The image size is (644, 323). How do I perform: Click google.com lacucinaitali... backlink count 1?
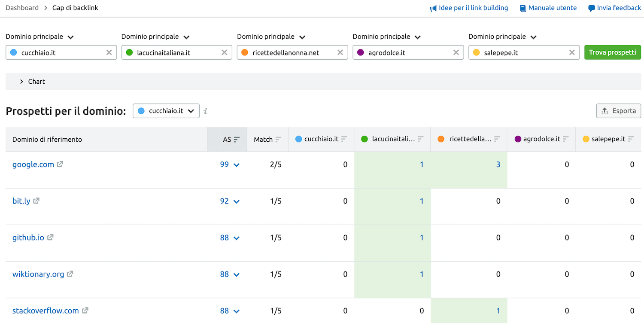point(422,165)
